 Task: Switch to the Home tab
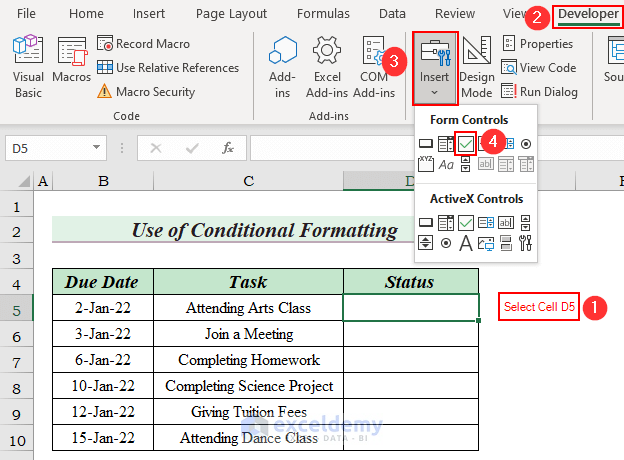pos(86,14)
